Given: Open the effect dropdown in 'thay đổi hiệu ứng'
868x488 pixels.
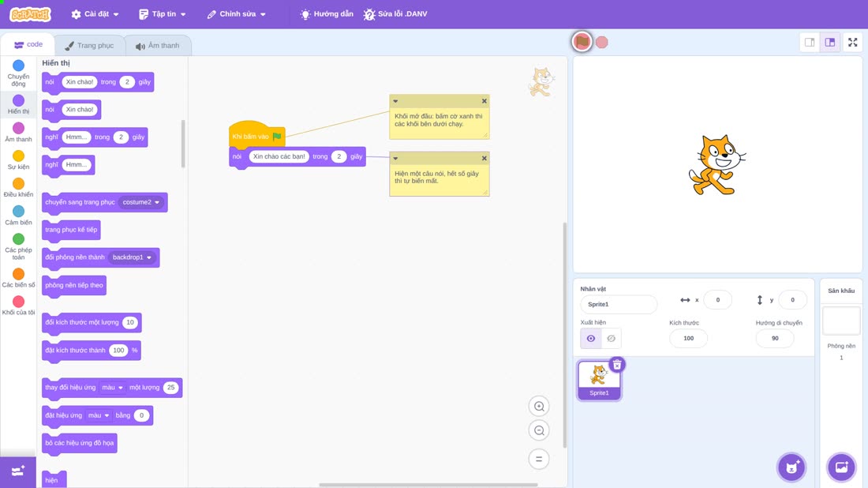Looking at the screenshot, I should [x=112, y=388].
